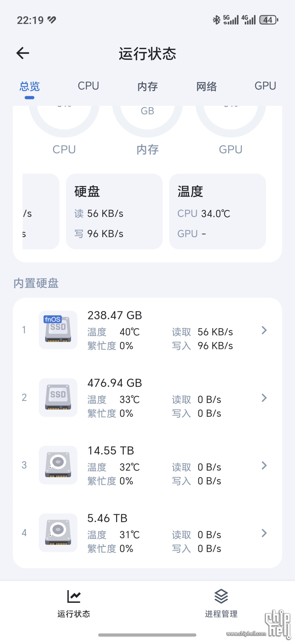Viewport: 295px width, 644px height.
Task: Tap the 温度 temperature card
Action: [218, 211]
